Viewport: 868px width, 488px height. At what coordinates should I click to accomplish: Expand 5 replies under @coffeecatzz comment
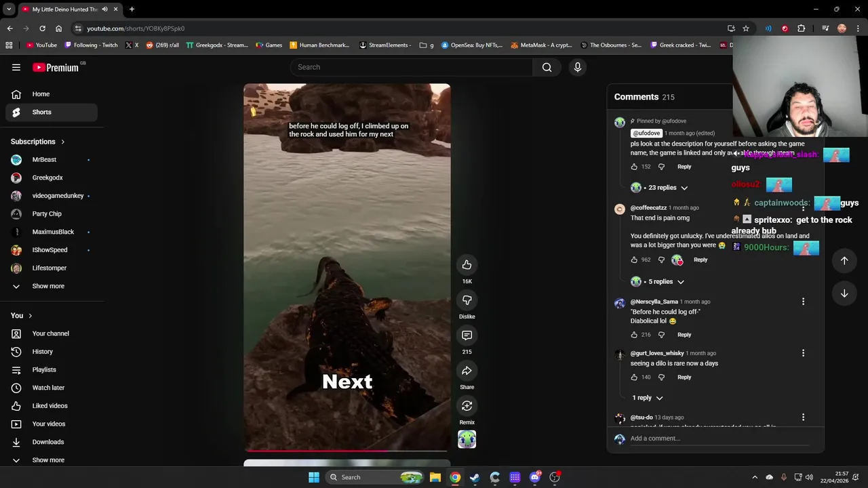pyautogui.click(x=658, y=282)
